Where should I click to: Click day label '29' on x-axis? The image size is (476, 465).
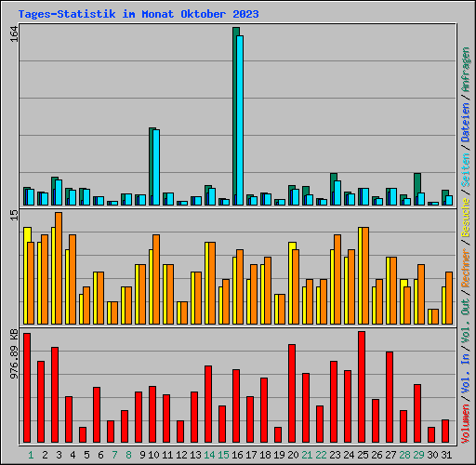[418, 455]
